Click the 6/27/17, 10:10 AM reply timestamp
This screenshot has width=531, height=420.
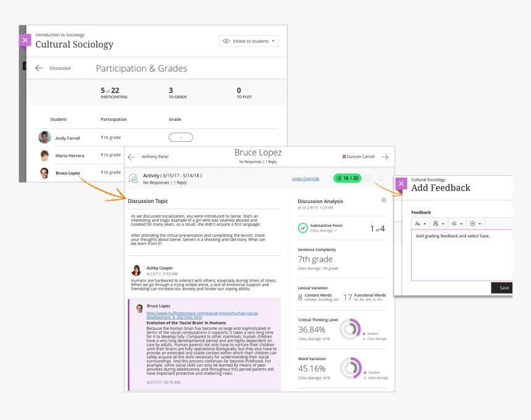[163, 382]
